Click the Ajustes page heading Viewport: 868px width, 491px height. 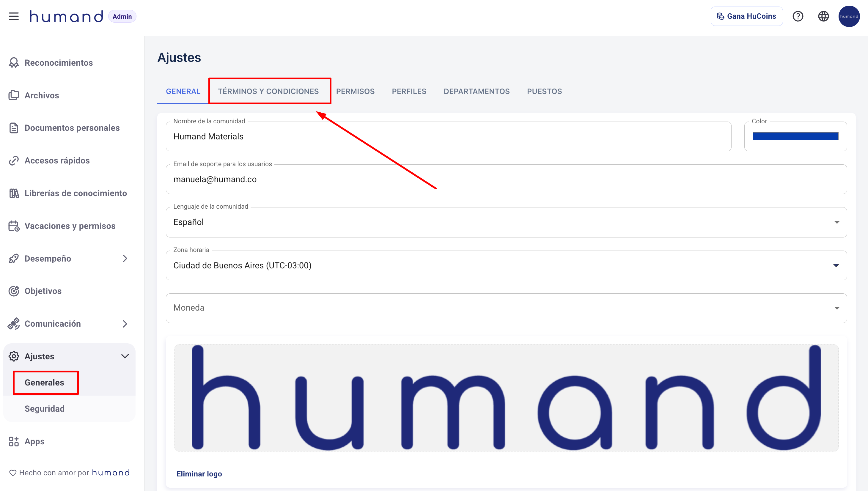pos(179,58)
